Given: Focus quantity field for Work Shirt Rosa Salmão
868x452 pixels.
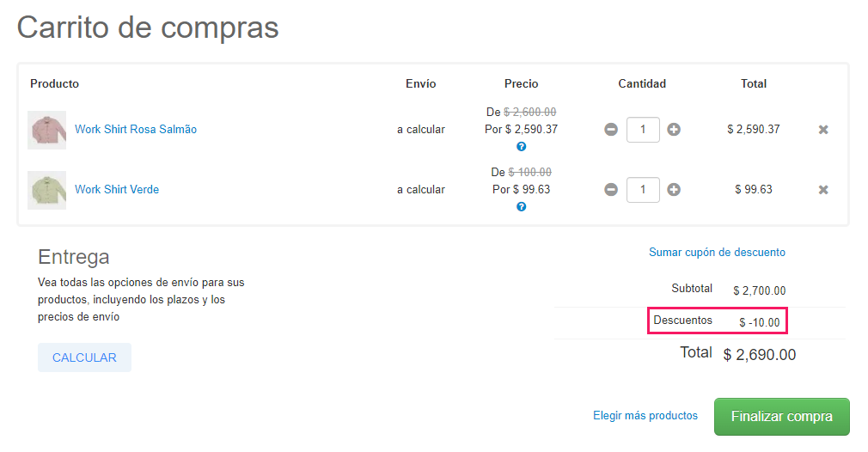Looking at the screenshot, I should pyautogui.click(x=643, y=130).
